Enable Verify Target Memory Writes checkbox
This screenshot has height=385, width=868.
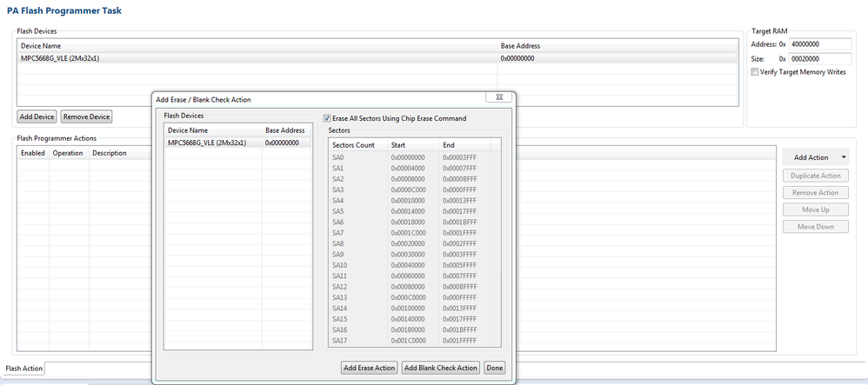click(755, 72)
